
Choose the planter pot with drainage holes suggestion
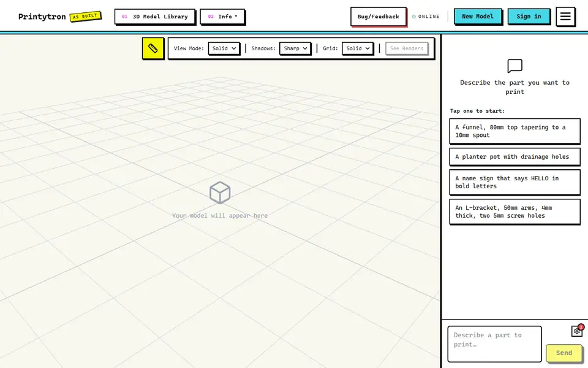pyautogui.click(x=514, y=156)
